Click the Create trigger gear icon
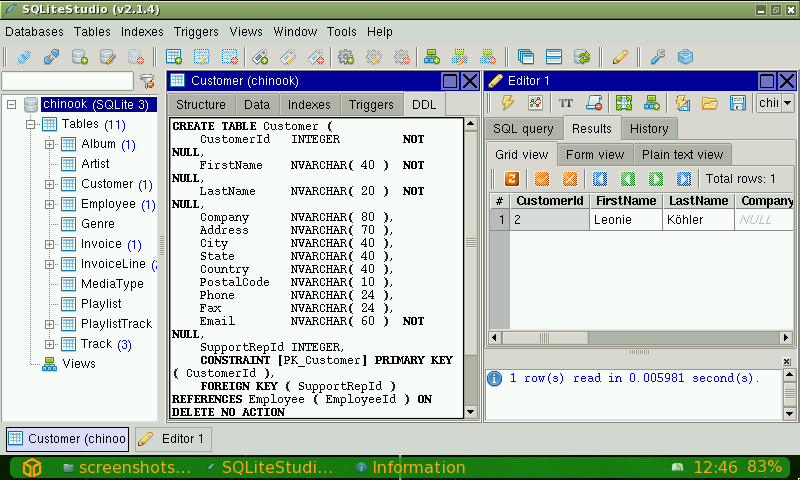This screenshot has height=480, width=800. point(346,57)
